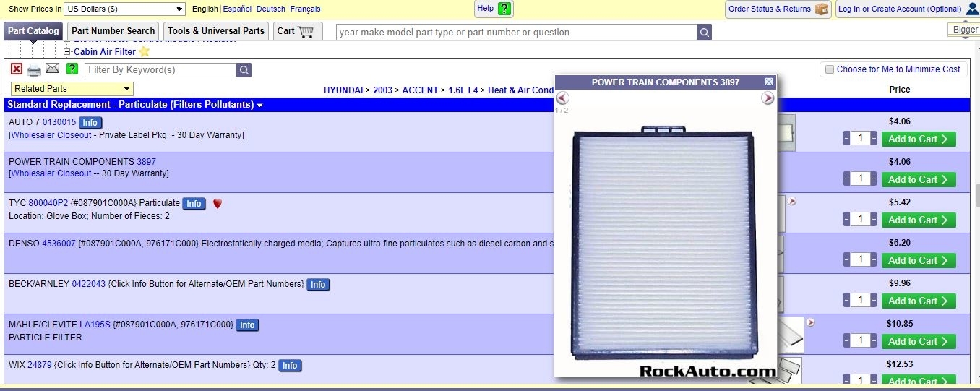Click the red heart beside TYC 800040P2

point(218,204)
